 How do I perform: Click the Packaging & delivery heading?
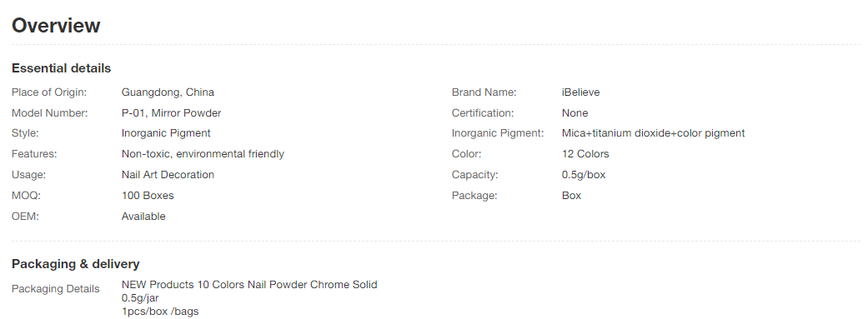(75, 264)
